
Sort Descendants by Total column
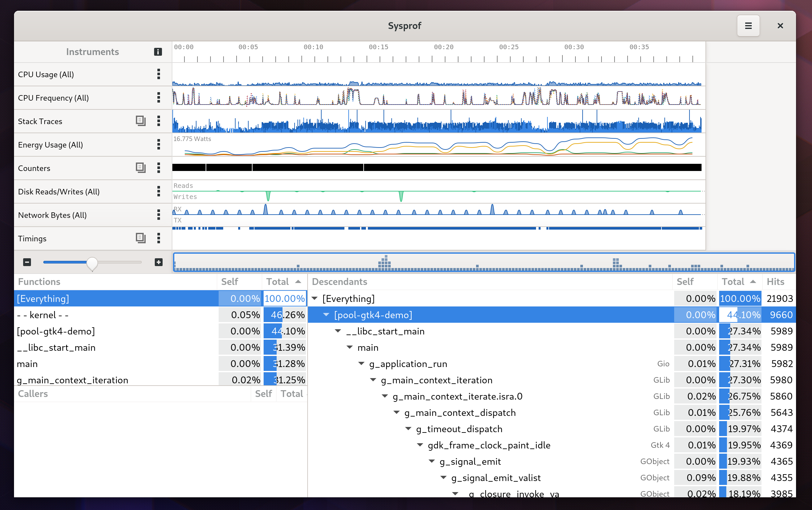tap(740, 281)
